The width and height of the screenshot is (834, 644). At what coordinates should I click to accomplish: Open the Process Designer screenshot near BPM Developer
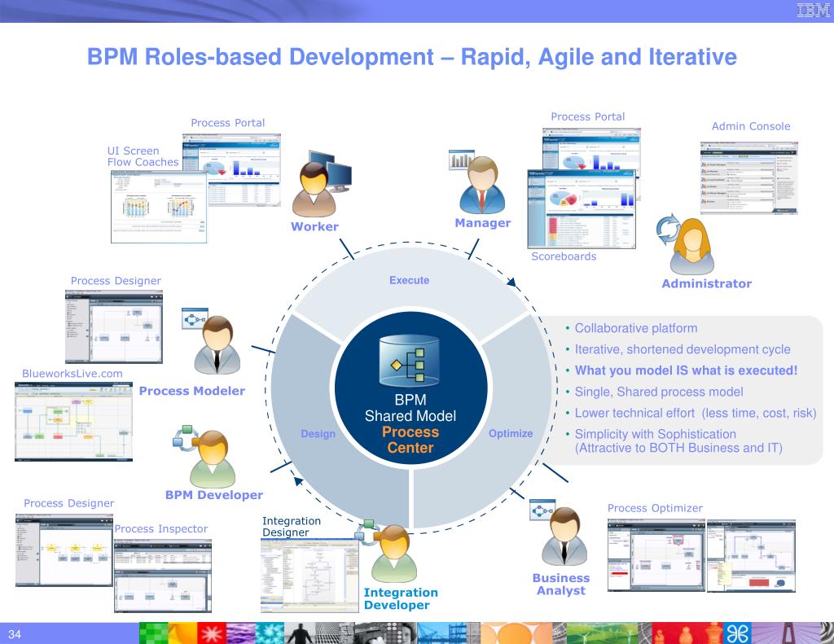point(64,550)
